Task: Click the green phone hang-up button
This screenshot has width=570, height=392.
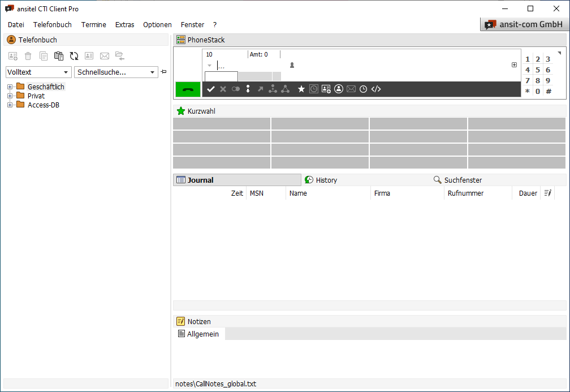Action: pos(188,89)
